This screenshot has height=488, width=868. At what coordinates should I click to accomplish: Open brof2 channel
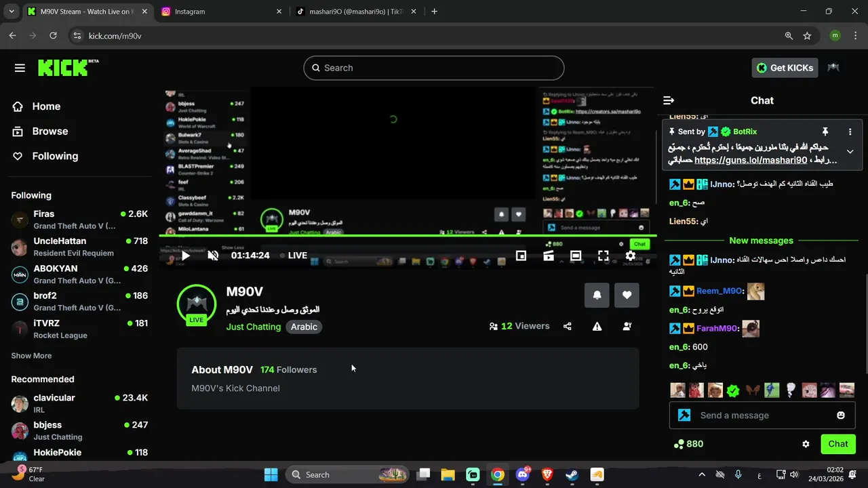[x=80, y=301]
